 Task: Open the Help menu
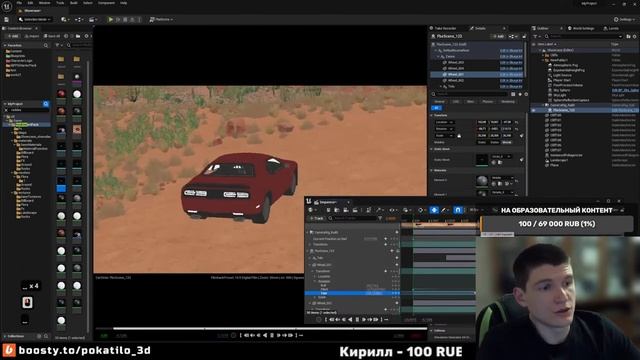(x=124, y=3)
